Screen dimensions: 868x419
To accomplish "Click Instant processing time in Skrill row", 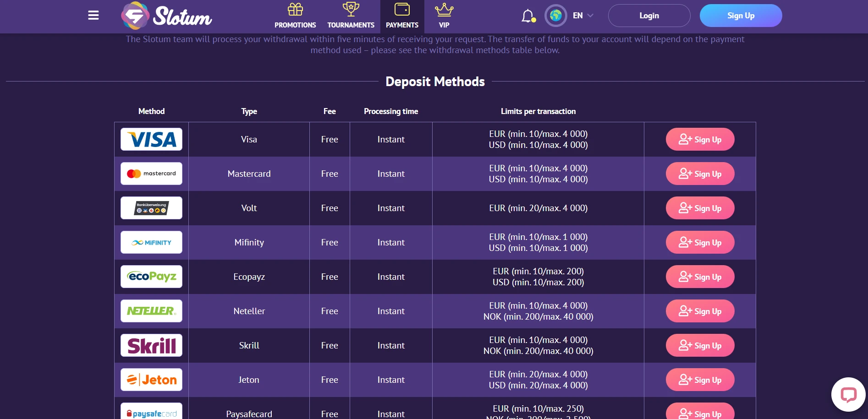I will click(x=391, y=345).
